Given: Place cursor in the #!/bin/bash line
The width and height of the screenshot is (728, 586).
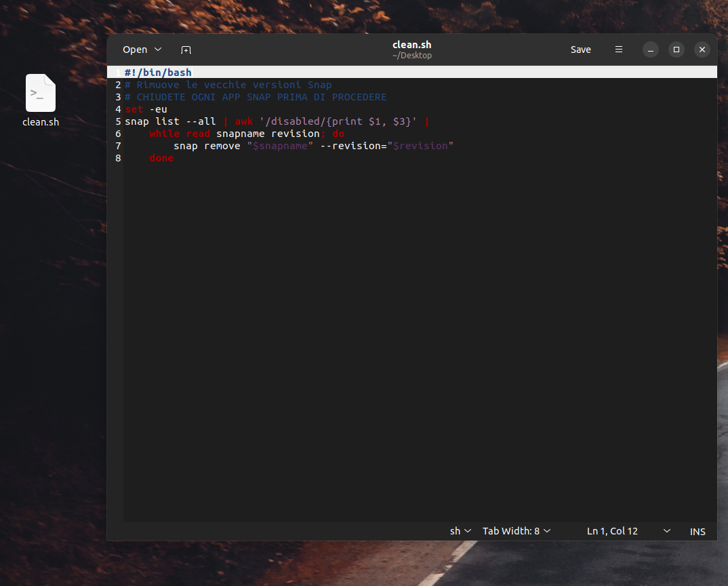Looking at the screenshot, I should coord(158,73).
